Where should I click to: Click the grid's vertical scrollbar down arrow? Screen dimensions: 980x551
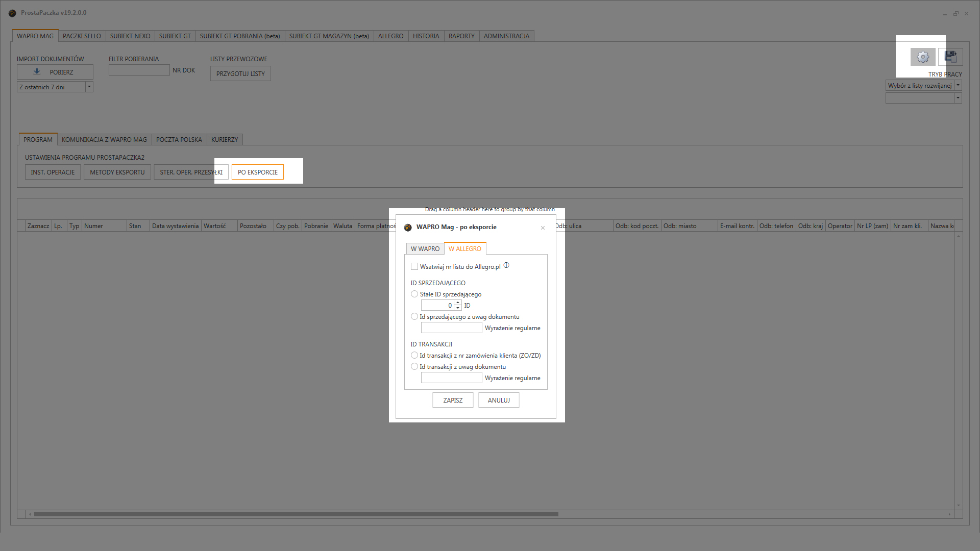coord(959,505)
